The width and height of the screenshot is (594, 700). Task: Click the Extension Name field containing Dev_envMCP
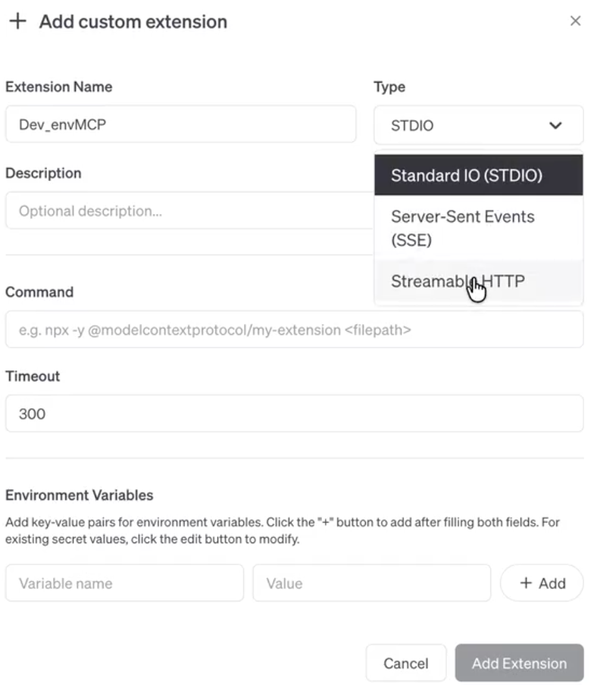click(x=180, y=125)
